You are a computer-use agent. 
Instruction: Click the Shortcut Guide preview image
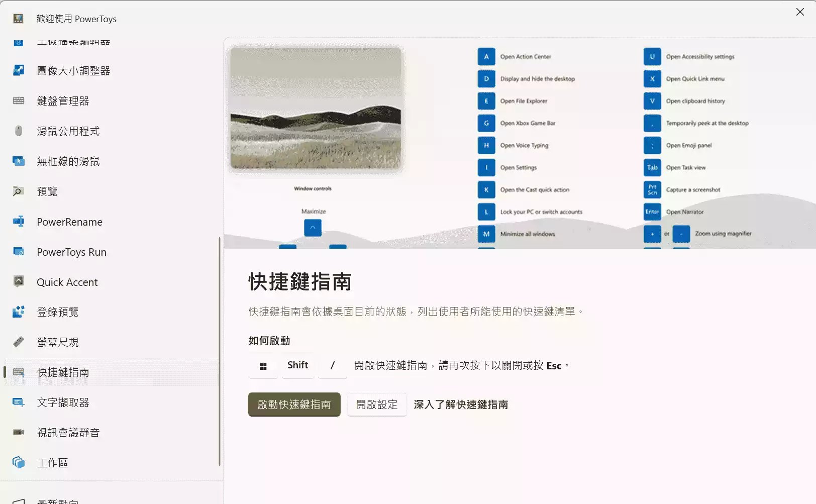coord(520,143)
